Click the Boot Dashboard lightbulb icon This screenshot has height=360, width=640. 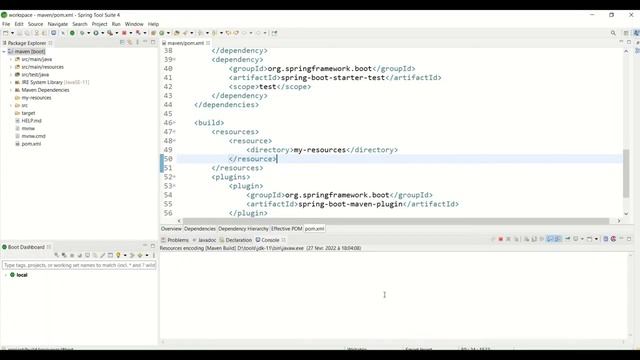click(x=118, y=255)
